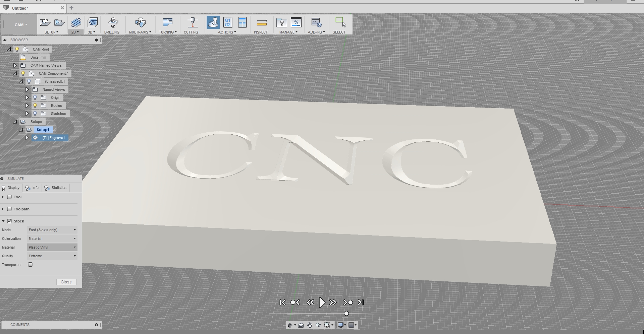The image size is (644, 334).
Task: Toggle Sketches folder visibility lightbulb
Action: tap(35, 114)
